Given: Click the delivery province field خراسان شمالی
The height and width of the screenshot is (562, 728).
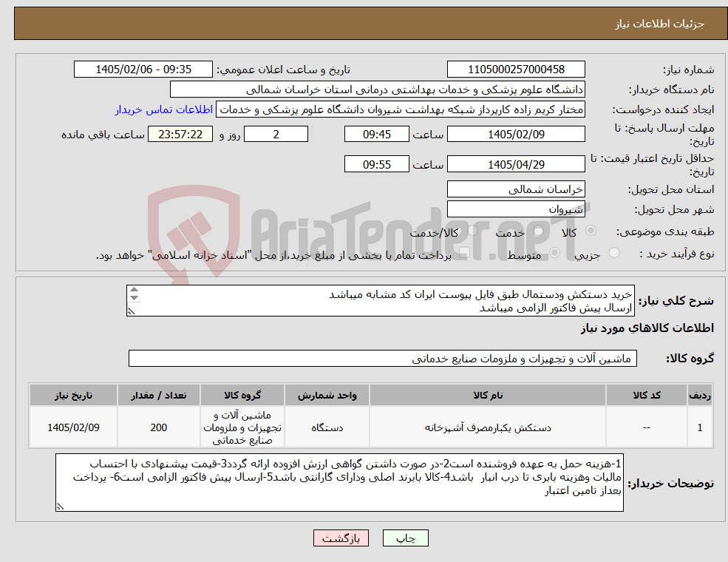Looking at the screenshot, I should point(516,189).
